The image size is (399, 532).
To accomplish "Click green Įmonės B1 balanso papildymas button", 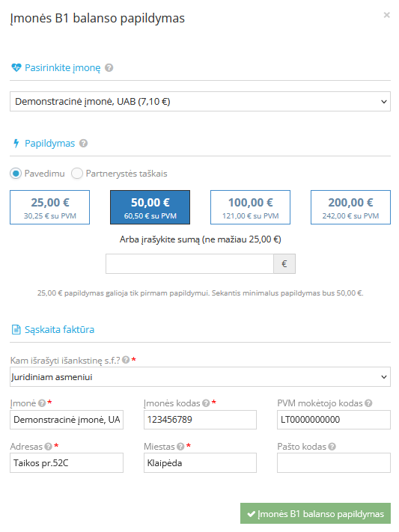I will pos(315,514).
